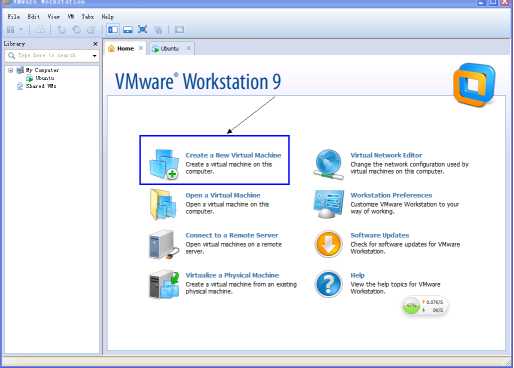Close the Library panel
The height and width of the screenshot is (368, 514).
95,44
